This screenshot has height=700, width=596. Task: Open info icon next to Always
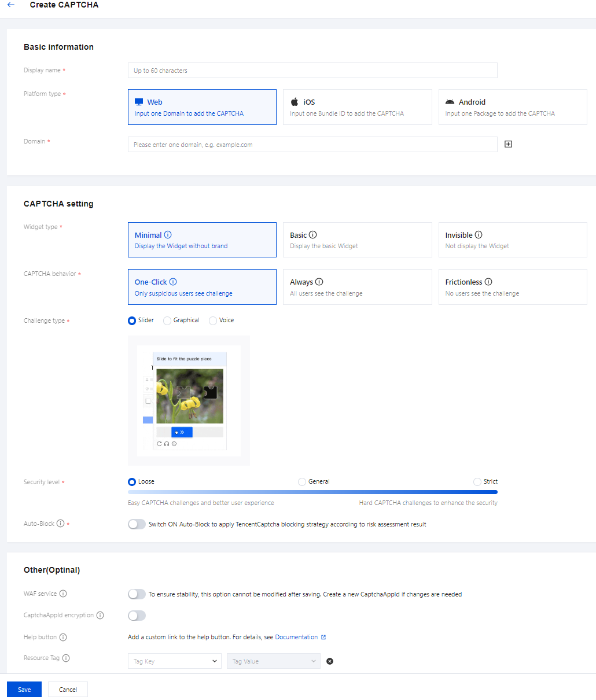coord(319,282)
